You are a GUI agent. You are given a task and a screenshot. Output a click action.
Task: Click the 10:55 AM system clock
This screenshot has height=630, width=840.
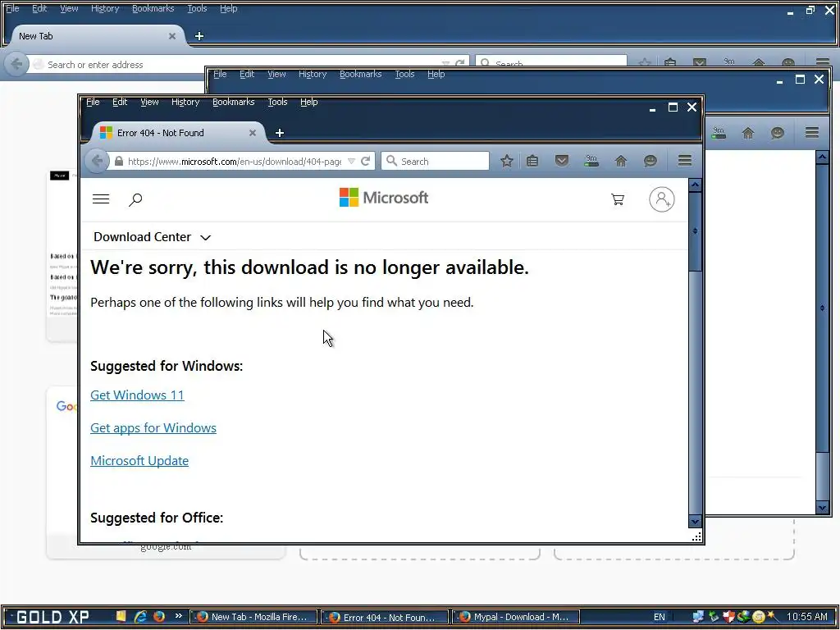[x=807, y=617]
